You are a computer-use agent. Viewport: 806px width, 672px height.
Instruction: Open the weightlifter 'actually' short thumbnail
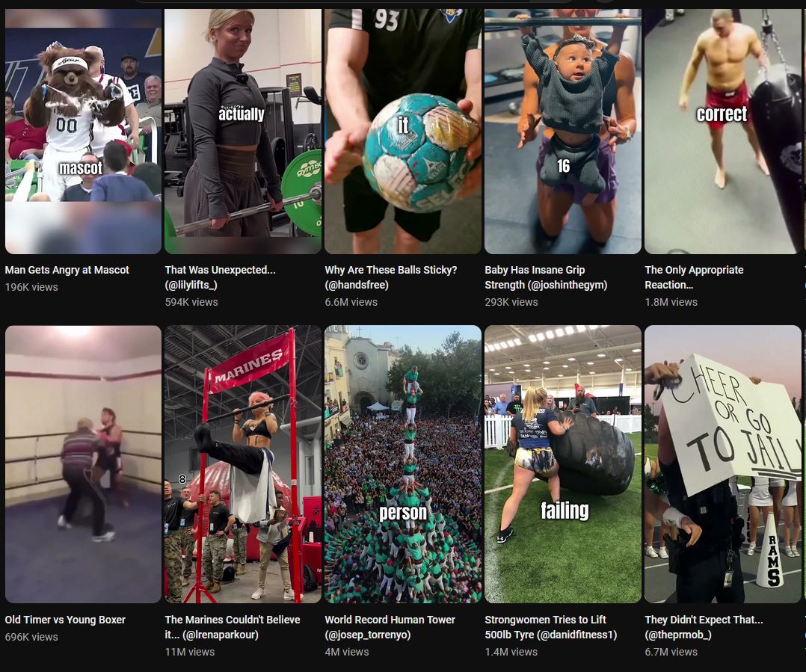pos(243,131)
